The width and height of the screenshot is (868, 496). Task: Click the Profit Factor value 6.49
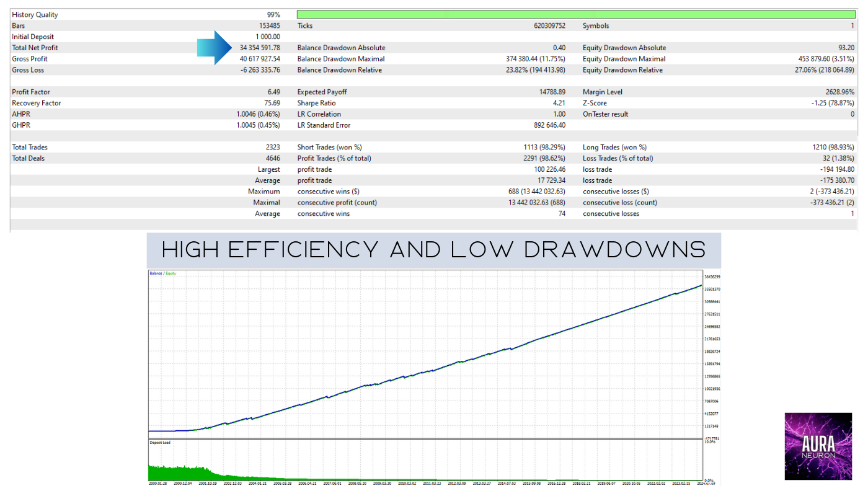click(x=273, y=92)
